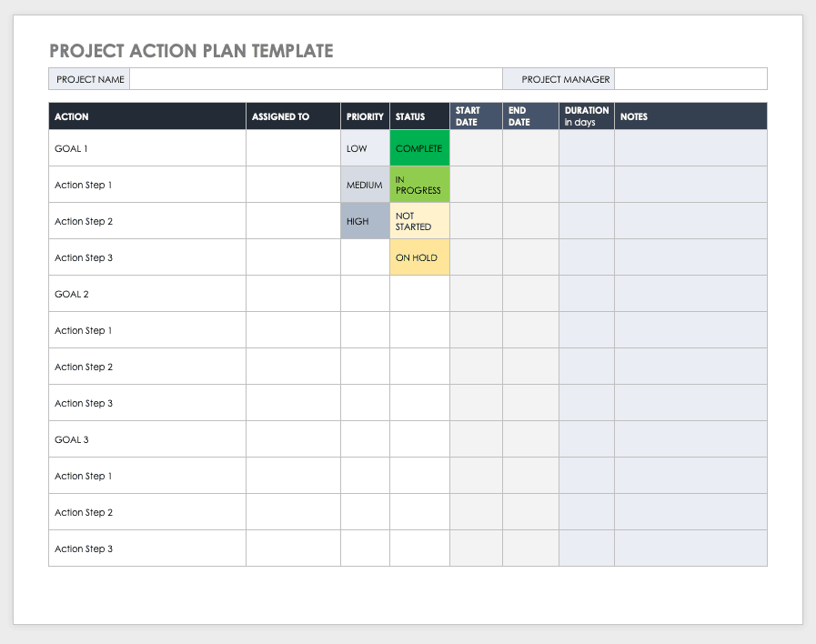Click the Project Name input field

coord(316,79)
